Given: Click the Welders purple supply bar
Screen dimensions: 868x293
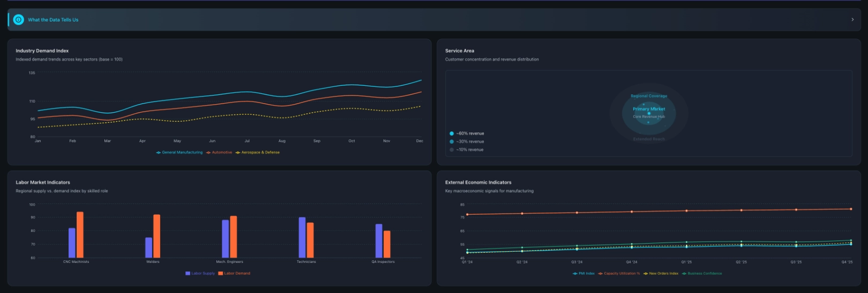Looking at the screenshot, I should pyautogui.click(x=148, y=247).
